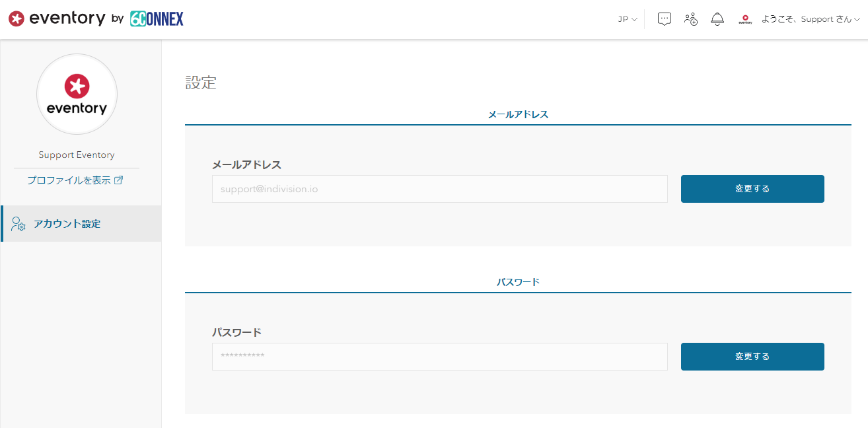Click 変更する next to the email field
This screenshot has height=428, width=868.
coord(752,189)
